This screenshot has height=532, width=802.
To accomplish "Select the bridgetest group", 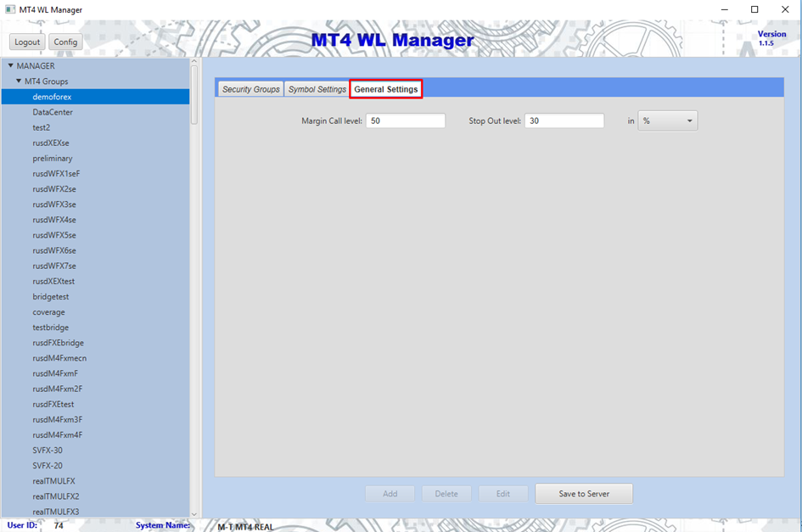I will coord(95,296).
